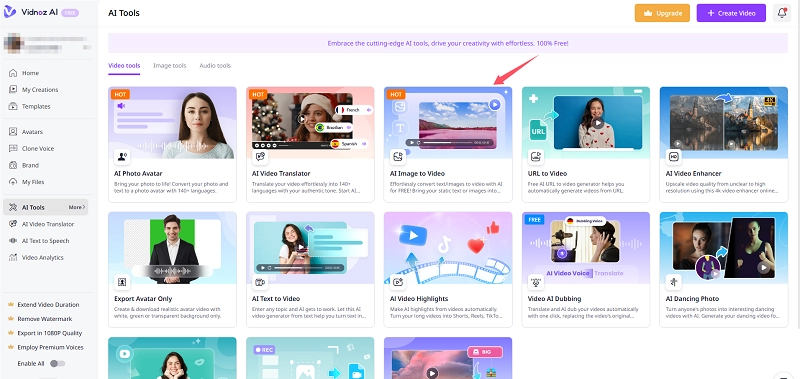800x379 pixels.
Task: Click the My Files sidebar icon
Action: coord(13,182)
